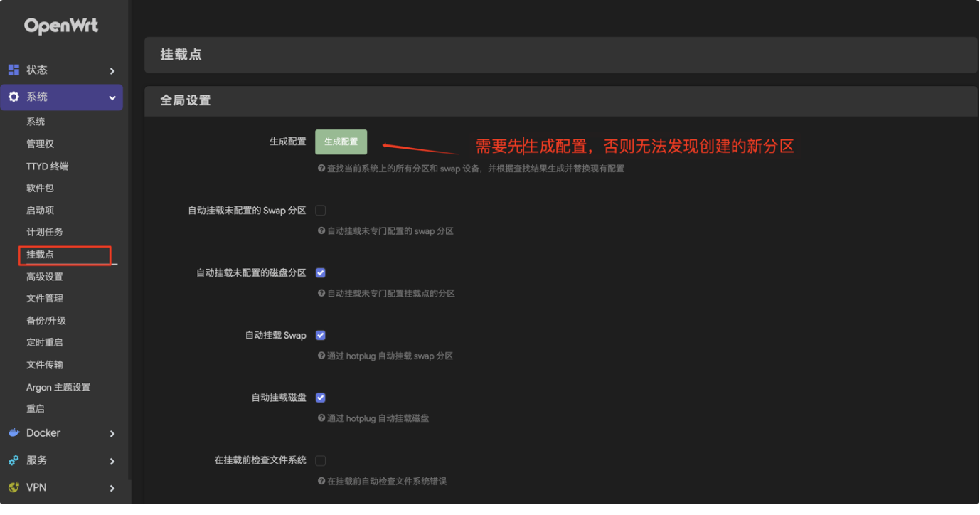Enable 在挂载前检查文件系统 checkbox
The width and height of the screenshot is (980, 515).
coord(320,460)
